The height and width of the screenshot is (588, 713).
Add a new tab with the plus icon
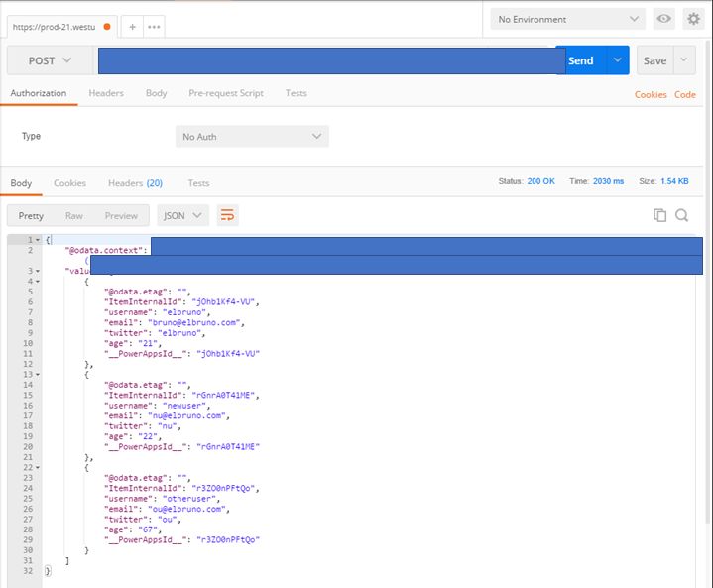132,27
